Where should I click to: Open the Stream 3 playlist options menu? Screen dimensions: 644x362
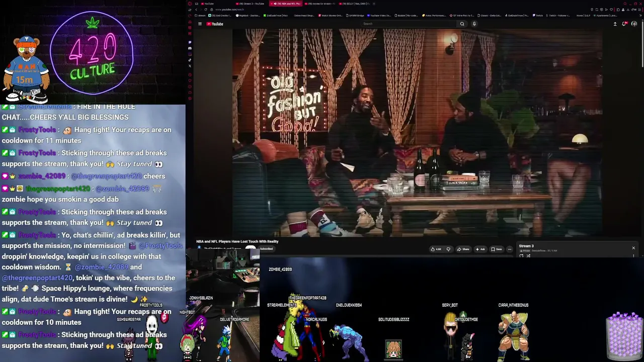[633, 256]
